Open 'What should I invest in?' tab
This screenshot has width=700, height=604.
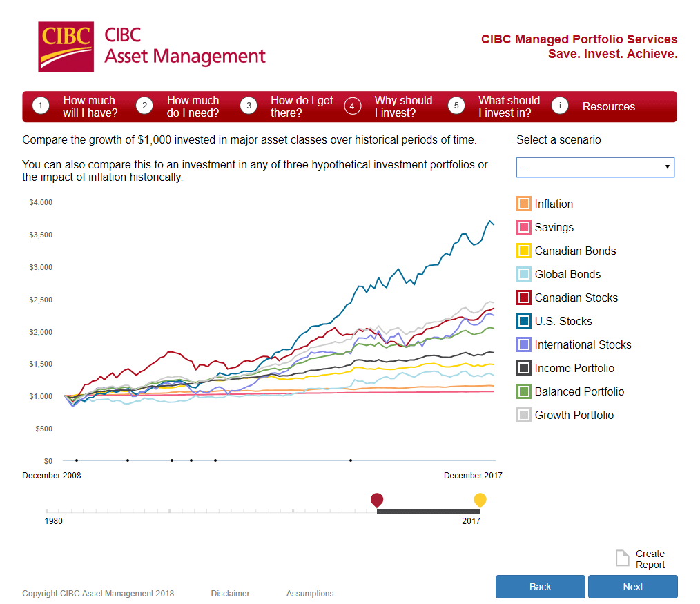(509, 107)
